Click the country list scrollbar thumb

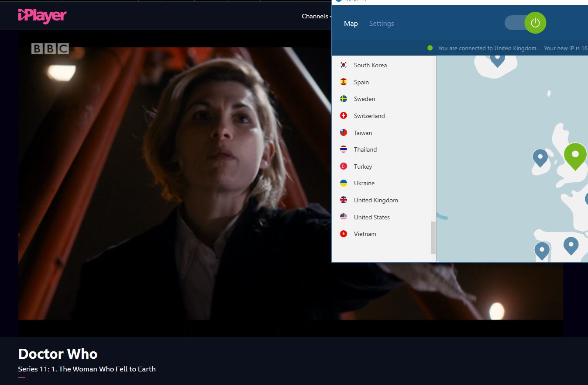[433, 237]
